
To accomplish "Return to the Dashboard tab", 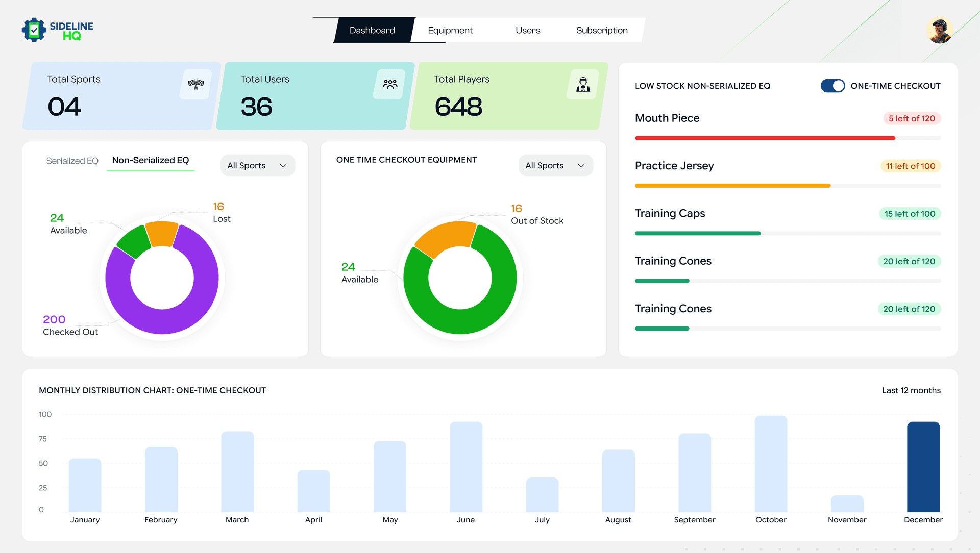I will [372, 30].
